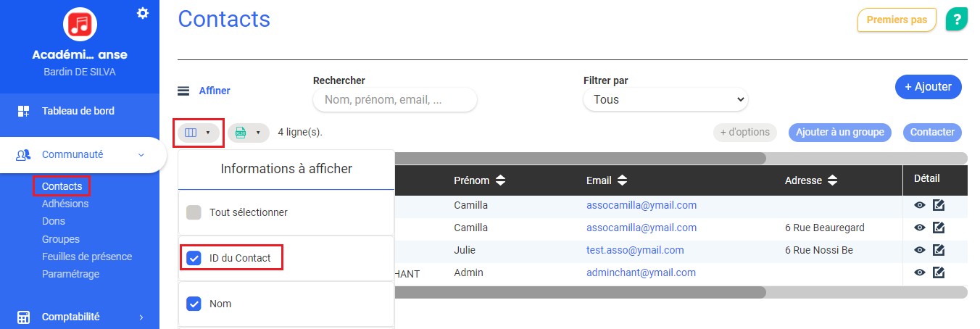Open the test.asso@ymail.com email link
The height and width of the screenshot is (329, 980).
(635, 250)
